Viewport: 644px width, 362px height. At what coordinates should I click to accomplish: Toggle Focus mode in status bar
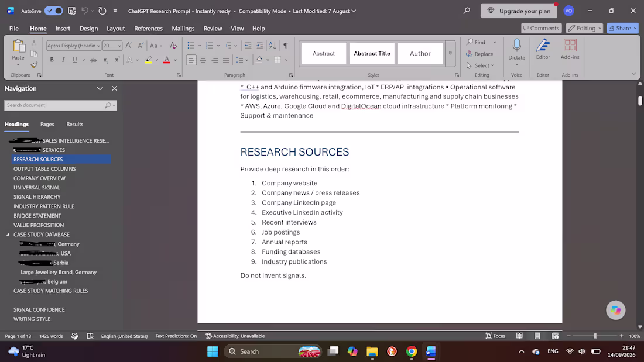(x=496, y=336)
